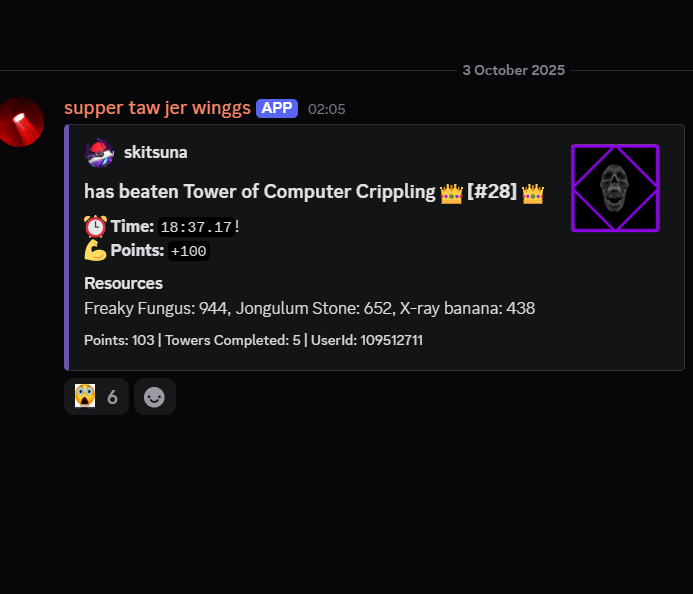Open the skull tower thumbnail image
The image size is (693, 594).
tap(615, 188)
